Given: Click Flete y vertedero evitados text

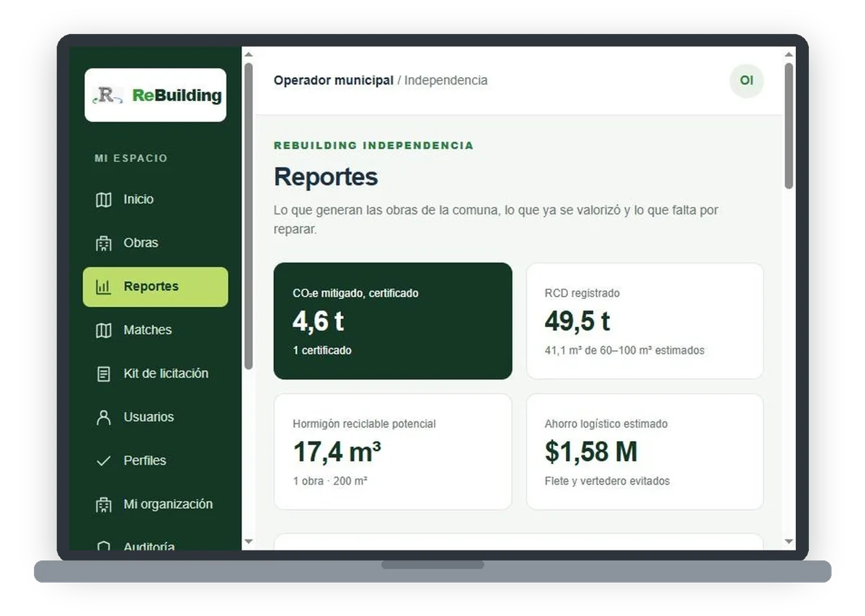Looking at the screenshot, I should click(607, 481).
